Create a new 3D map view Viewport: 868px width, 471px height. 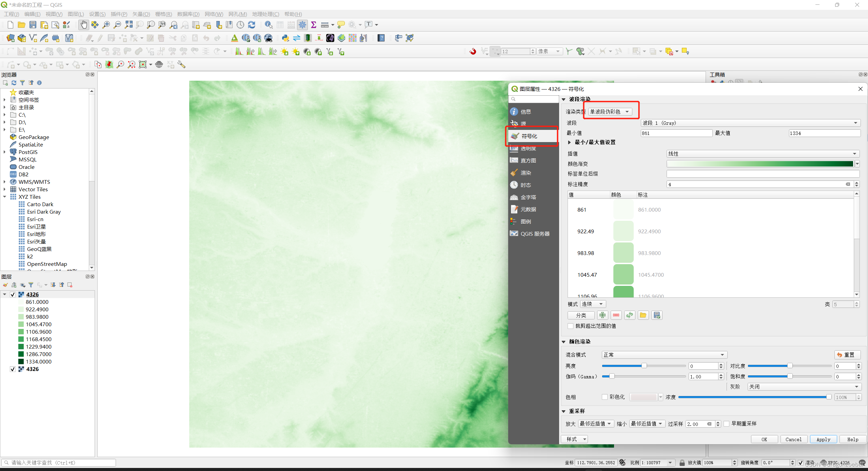tap(207, 24)
